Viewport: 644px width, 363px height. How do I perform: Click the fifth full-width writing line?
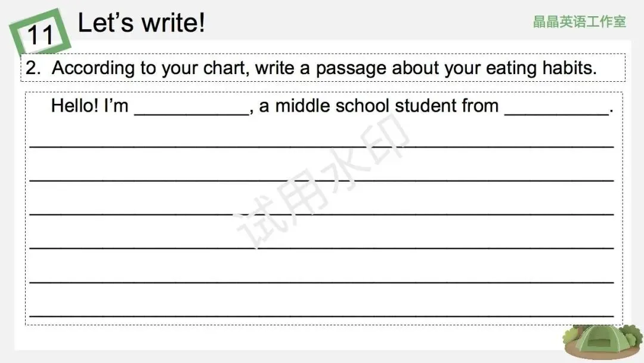click(x=322, y=279)
